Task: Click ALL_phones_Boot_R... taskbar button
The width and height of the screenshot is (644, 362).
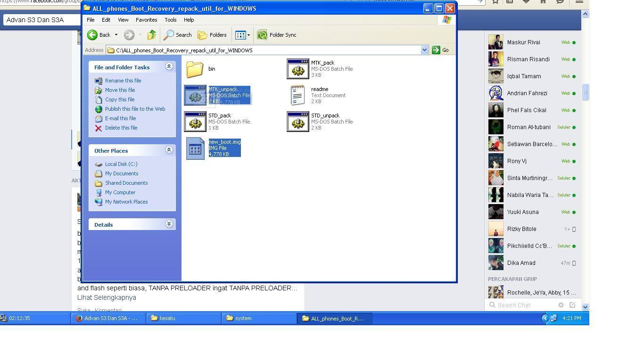Action: pyautogui.click(x=334, y=318)
